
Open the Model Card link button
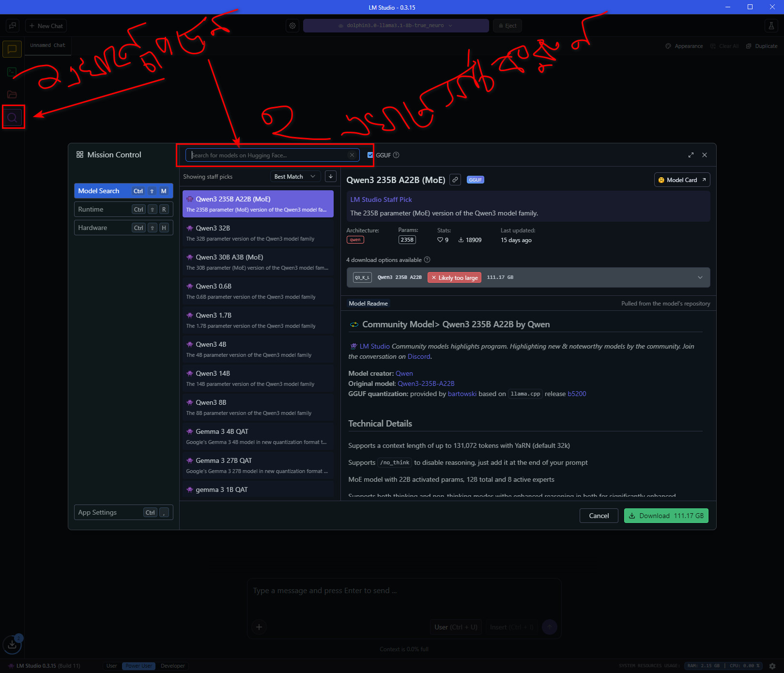681,180
